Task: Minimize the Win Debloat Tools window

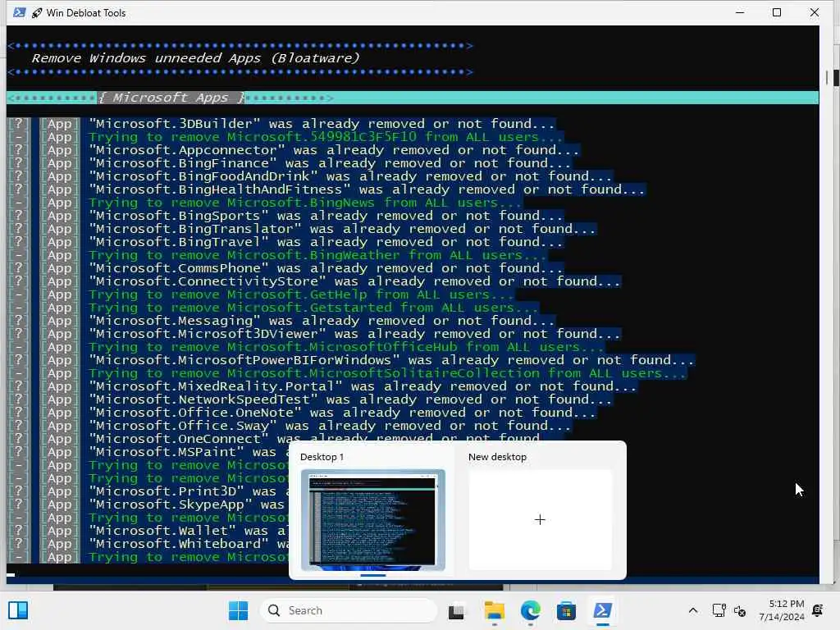Action: click(740, 12)
